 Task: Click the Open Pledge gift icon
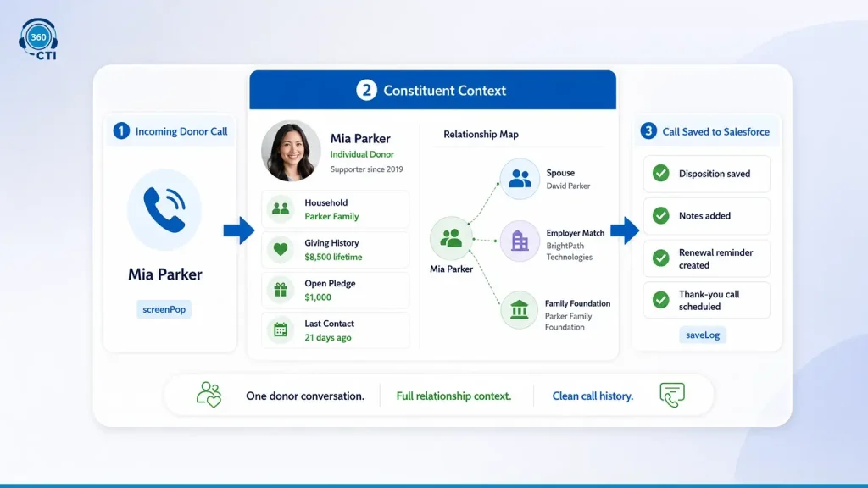[281, 290]
